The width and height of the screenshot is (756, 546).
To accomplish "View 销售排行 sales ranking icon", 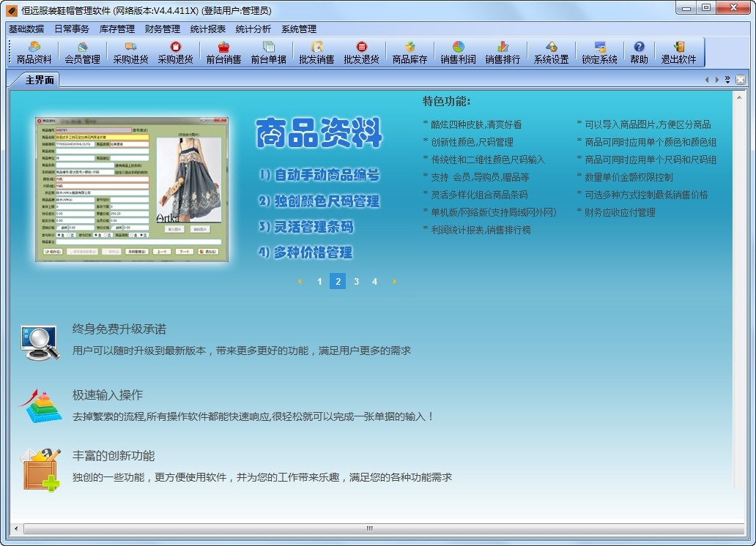I will pyautogui.click(x=503, y=53).
